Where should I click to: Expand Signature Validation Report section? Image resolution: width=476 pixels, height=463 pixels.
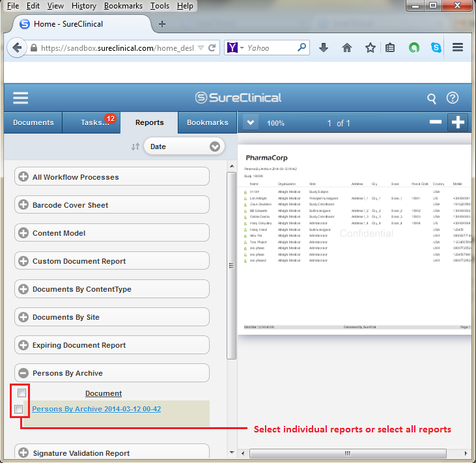click(112, 451)
